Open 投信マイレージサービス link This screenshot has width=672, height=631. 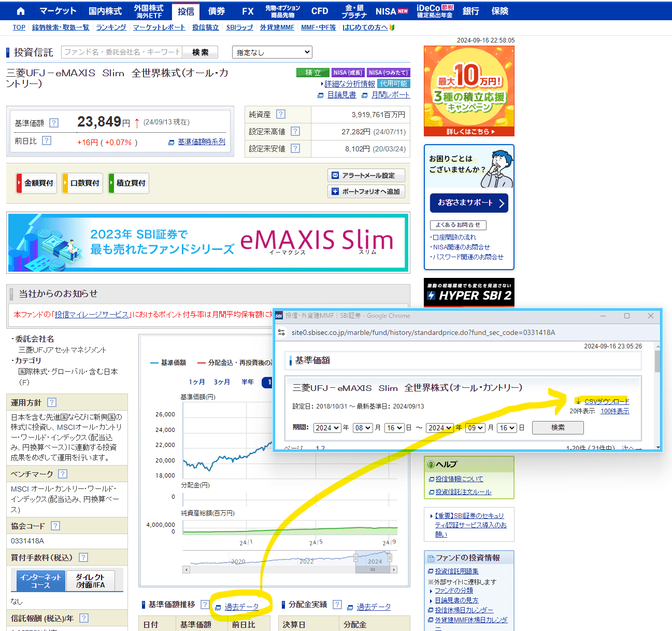pos(92,314)
